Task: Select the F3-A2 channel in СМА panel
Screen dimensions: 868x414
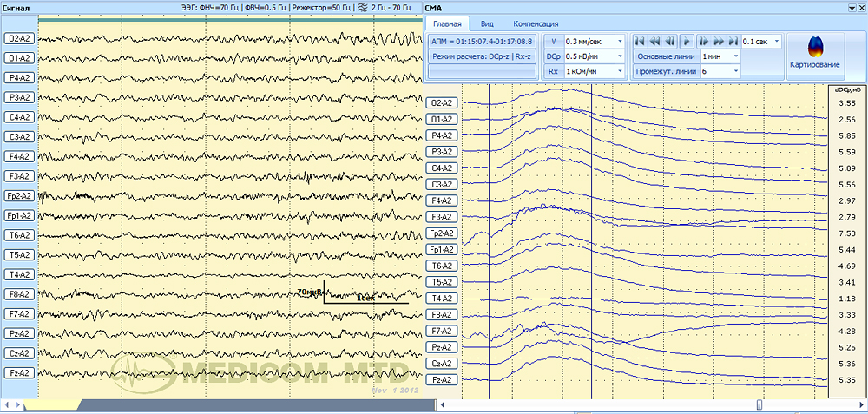Action: click(443, 216)
